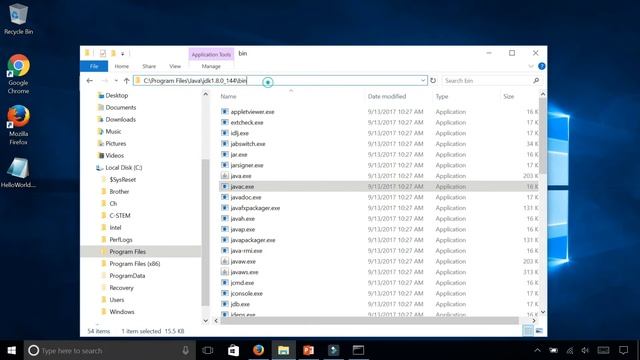Show hidden system tray icons
Image resolution: width=640 pixels, height=360 pixels.
(538, 350)
